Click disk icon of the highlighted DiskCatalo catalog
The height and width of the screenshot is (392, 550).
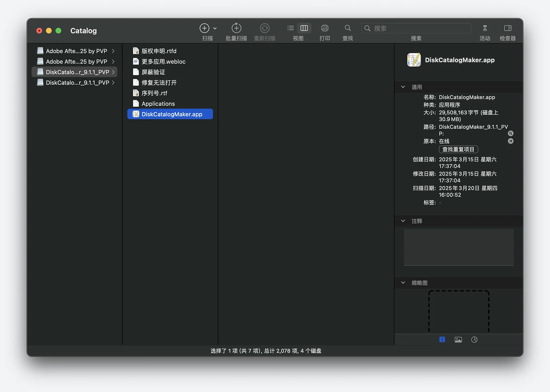pyautogui.click(x=40, y=72)
